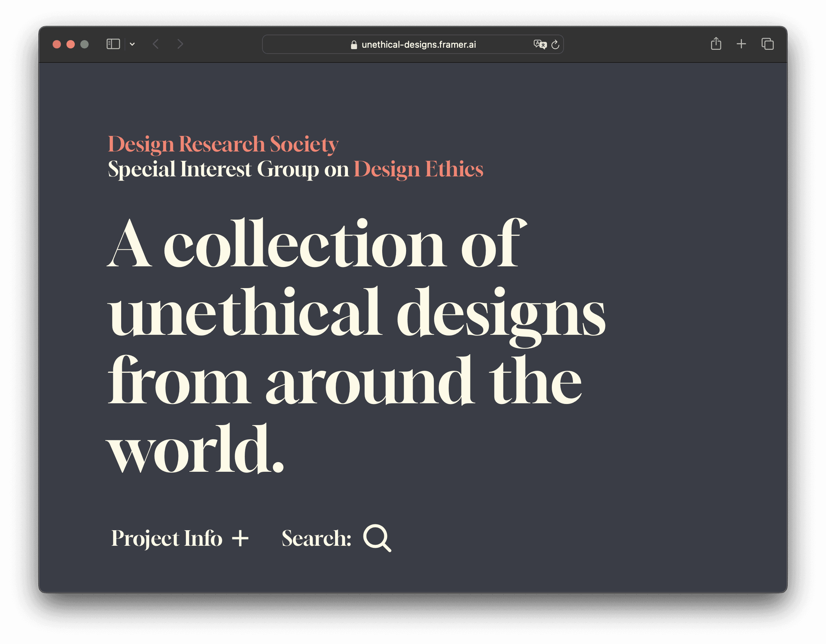Open search using the magnifying glass icon
The image size is (826, 644).
point(379,539)
